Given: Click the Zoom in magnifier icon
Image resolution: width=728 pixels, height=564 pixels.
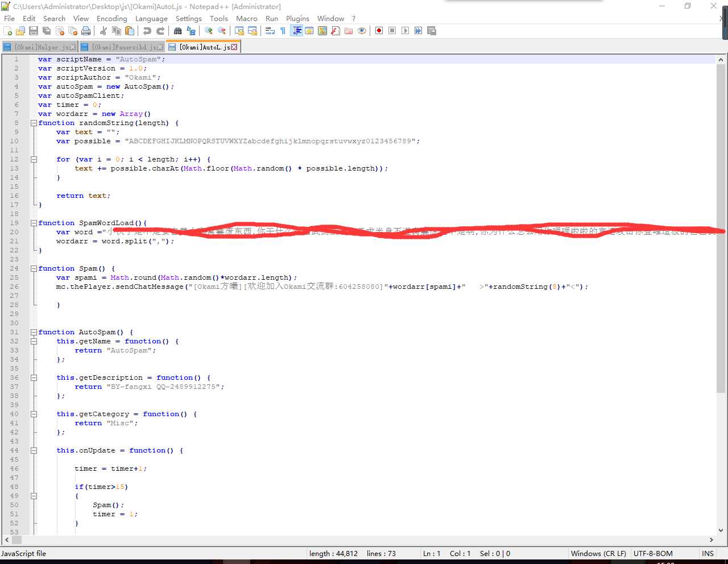Looking at the screenshot, I should point(209,31).
